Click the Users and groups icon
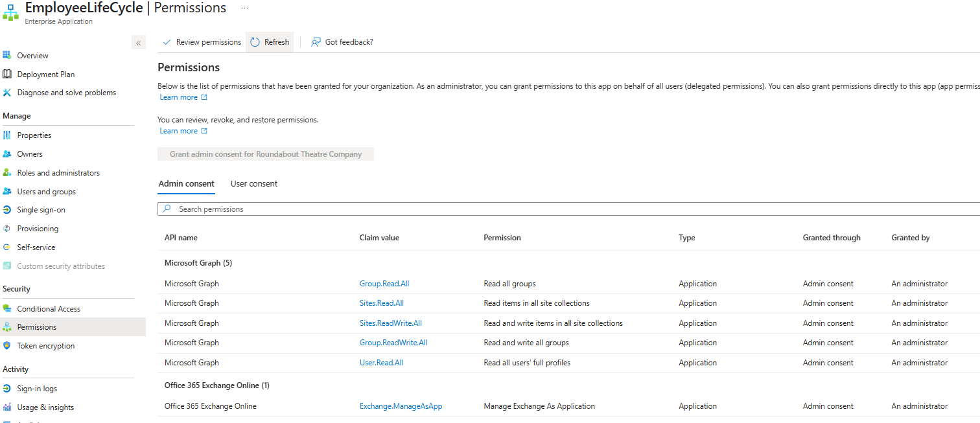 (x=7, y=191)
